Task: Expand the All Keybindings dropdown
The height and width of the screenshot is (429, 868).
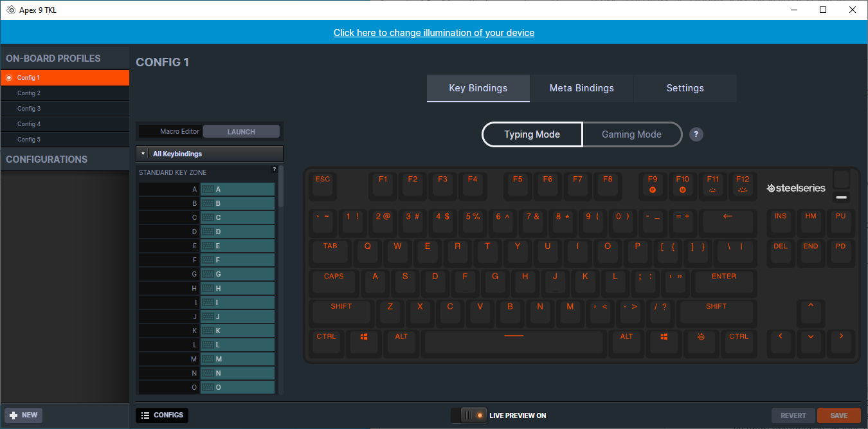Action: 210,154
